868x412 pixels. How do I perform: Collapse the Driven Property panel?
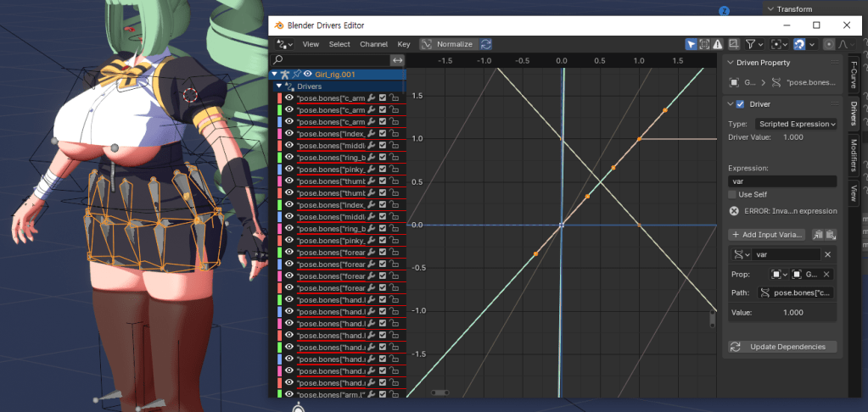pos(732,63)
